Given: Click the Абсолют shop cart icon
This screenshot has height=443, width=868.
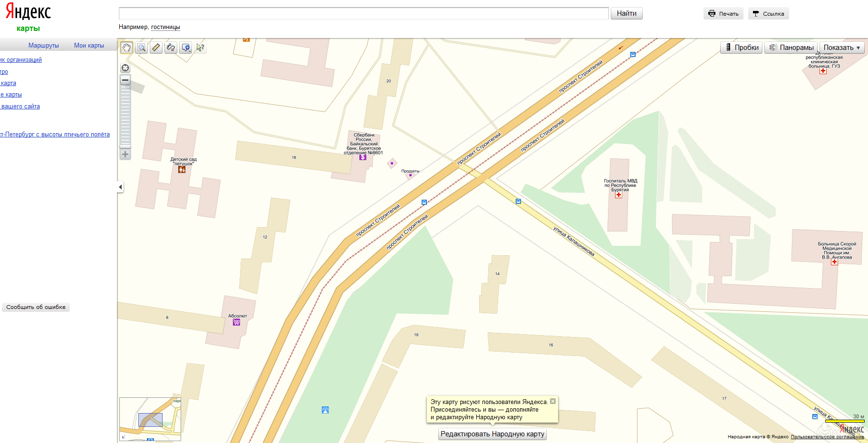Looking at the screenshot, I should [x=236, y=322].
